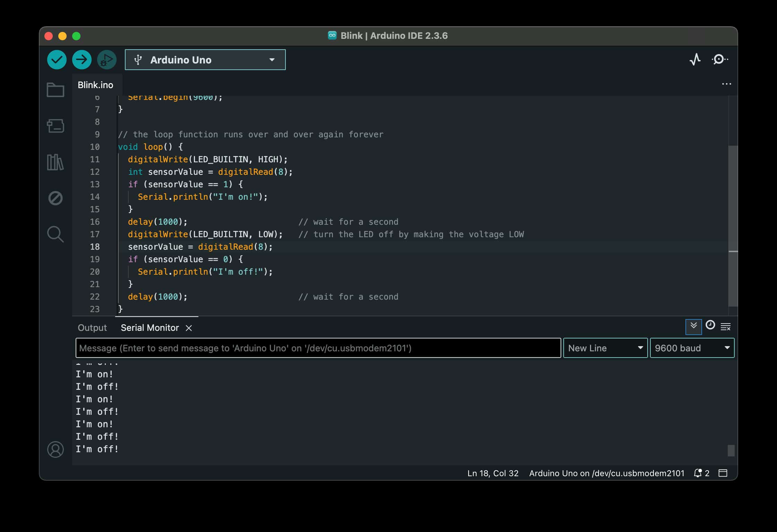Expand the New Line ending dropdown
Viewport: 777px width, 532px height.
(x=605, y=348)
